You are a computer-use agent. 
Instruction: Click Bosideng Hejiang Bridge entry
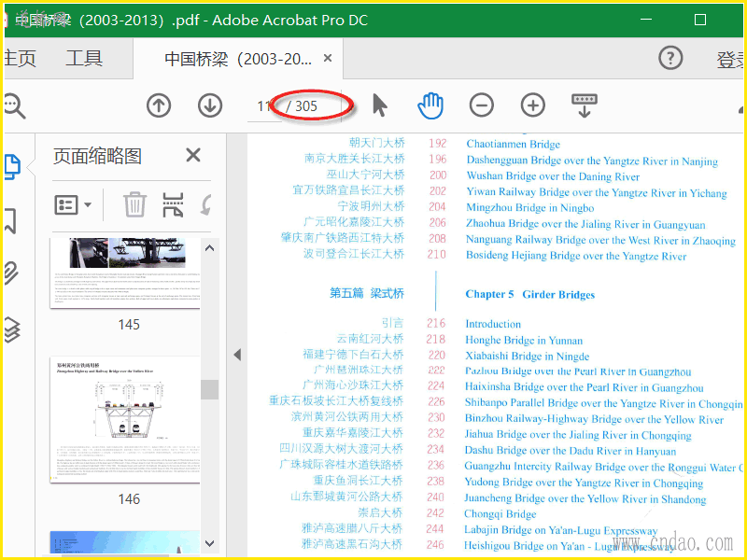[576, 256]
